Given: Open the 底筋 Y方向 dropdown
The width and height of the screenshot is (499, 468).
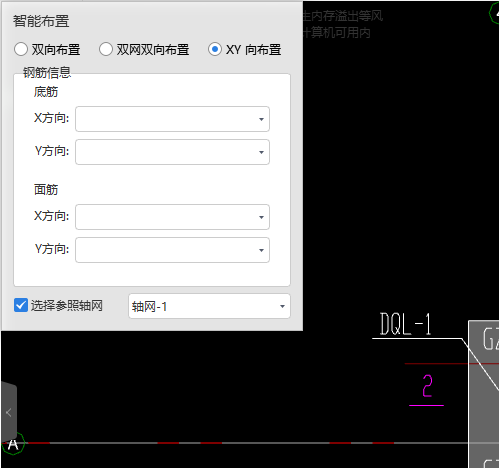Looking at the screenshot, I should [172, 152].
